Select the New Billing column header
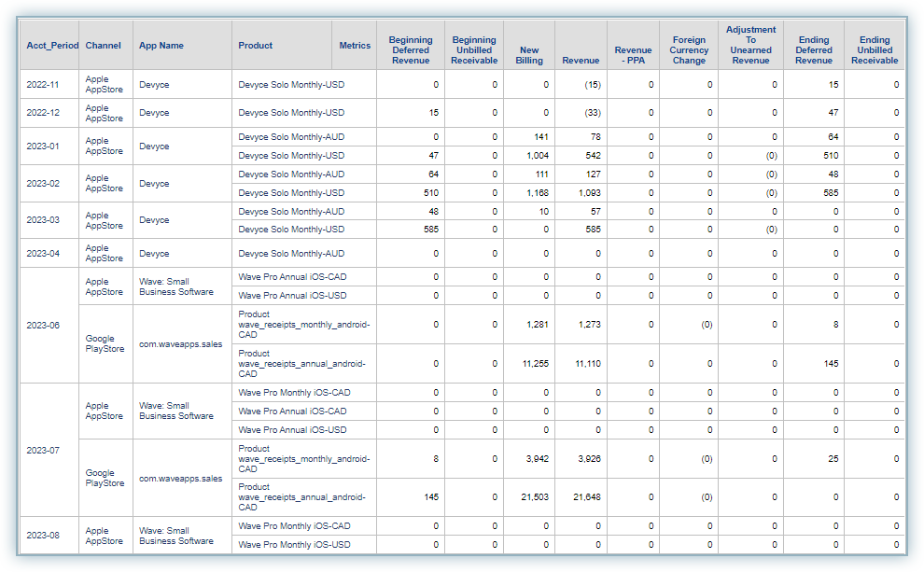Screen dimensions: 924x572 click(x=529, y=55)
